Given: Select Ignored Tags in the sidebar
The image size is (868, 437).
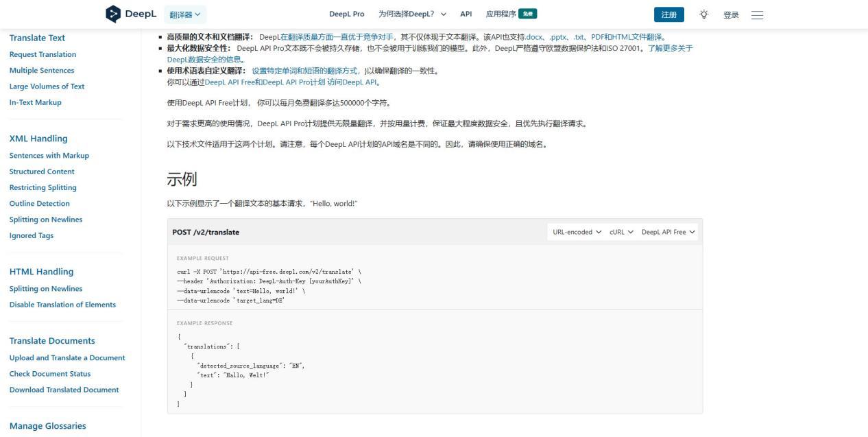Looking at the screenshot, I should 32,235.
